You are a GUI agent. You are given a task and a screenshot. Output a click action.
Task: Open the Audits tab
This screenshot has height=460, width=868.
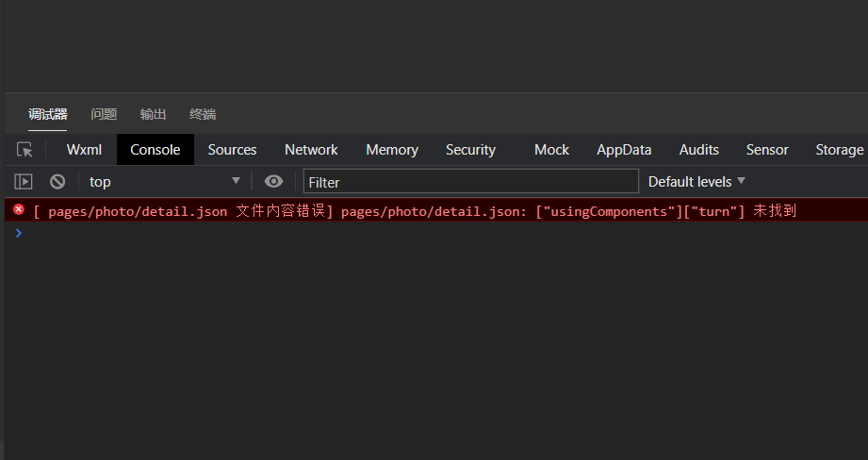click(698, 150)
